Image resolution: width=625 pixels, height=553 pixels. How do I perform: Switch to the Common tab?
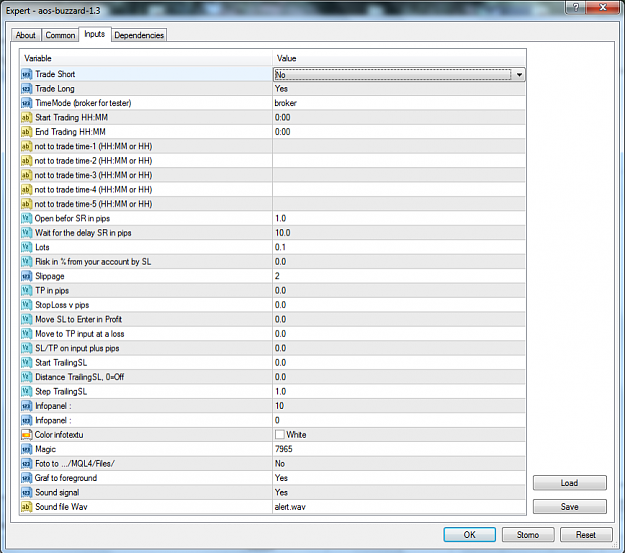60,35
